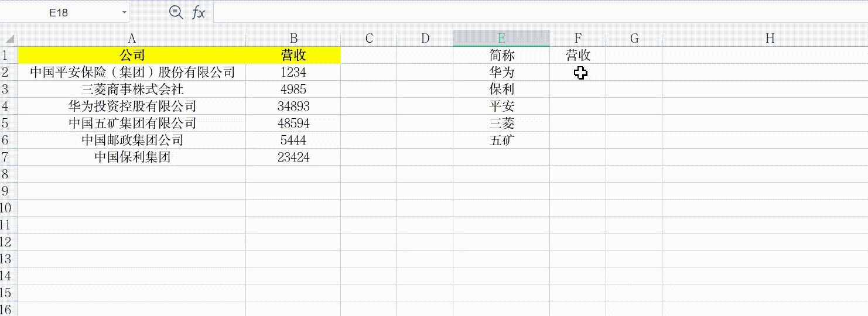This screenshot has width=868, height=316.
Task: Select column A header
Action: click(132, 39)
